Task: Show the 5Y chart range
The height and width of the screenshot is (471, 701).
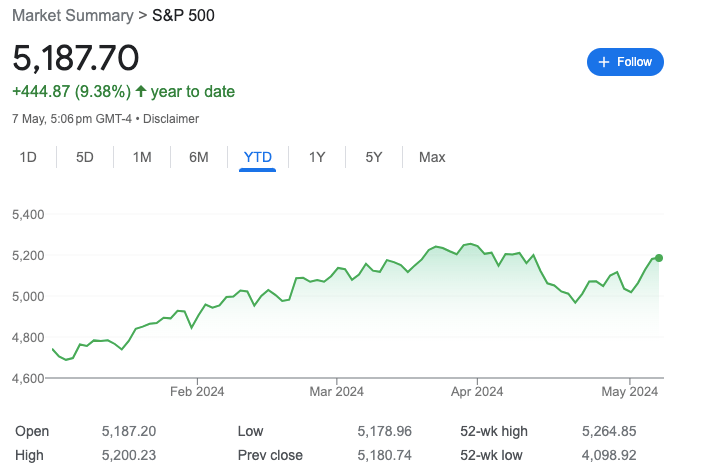Action: 374,157
